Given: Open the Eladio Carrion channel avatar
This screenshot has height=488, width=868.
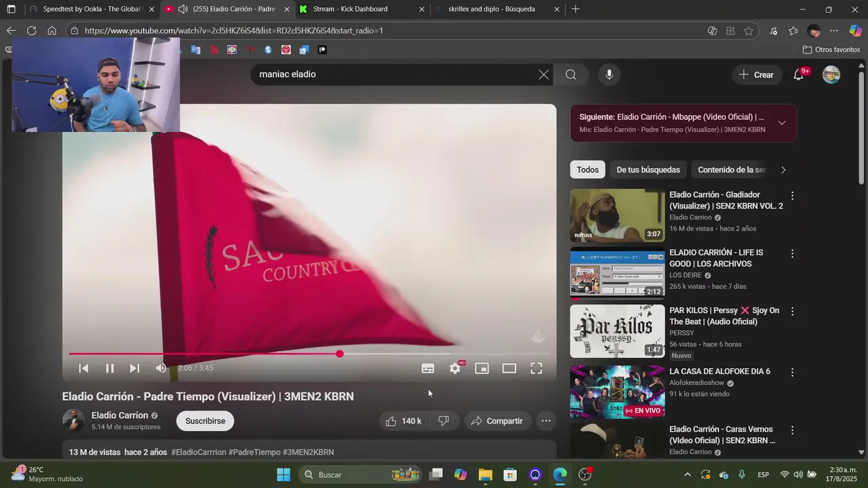Looking at the screenshot, I should 73,420.
